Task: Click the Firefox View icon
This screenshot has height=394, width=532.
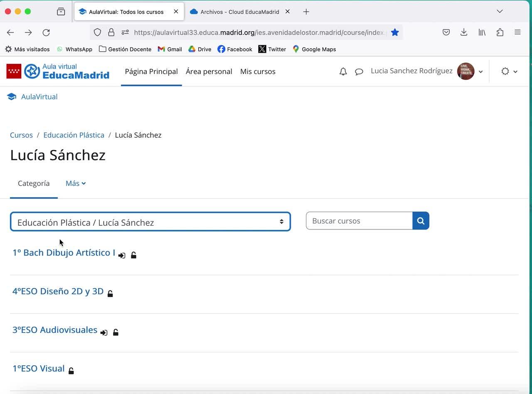Action: 61,12
